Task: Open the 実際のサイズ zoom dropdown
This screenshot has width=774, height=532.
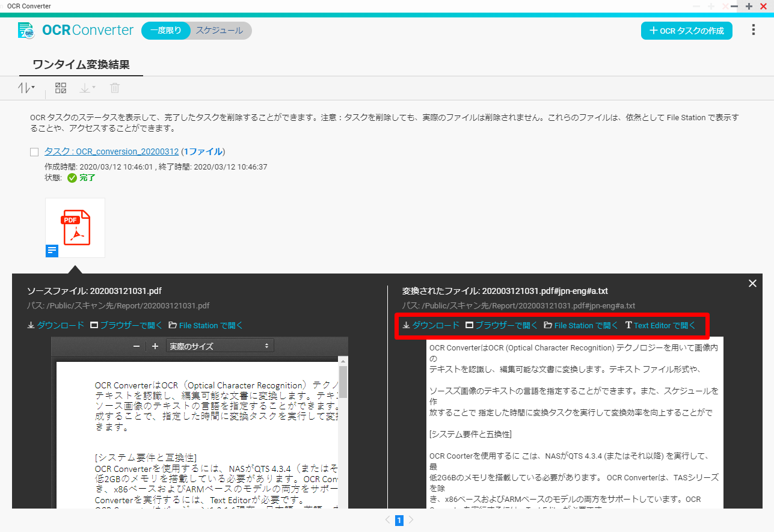Action: (220, 346)
